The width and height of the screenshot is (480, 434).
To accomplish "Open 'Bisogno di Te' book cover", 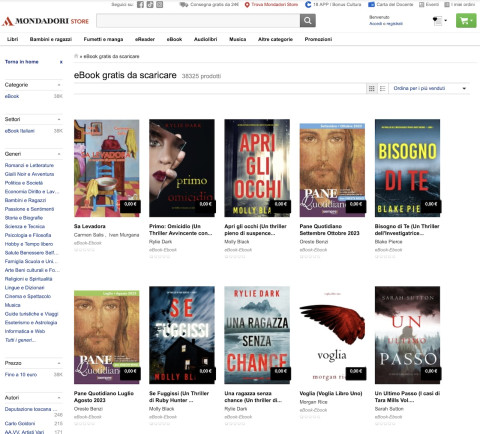I will 407,168.
